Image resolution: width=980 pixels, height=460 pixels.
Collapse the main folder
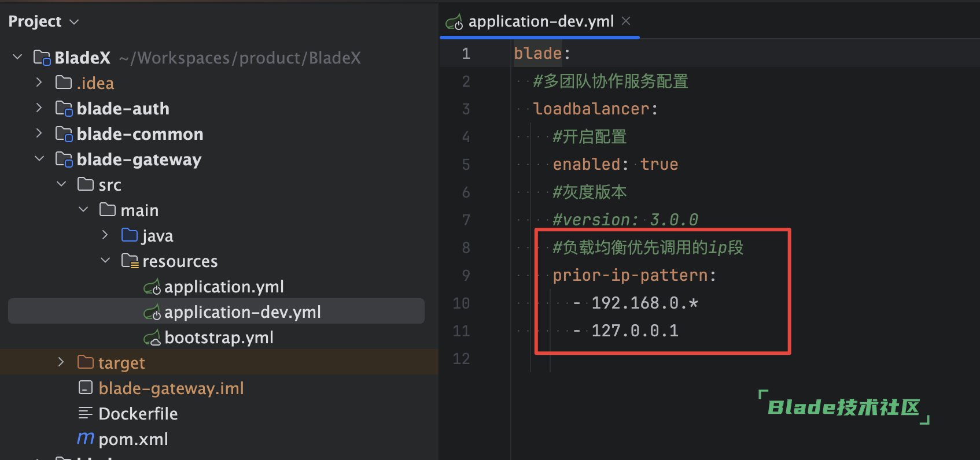pyautogui.click(x=83, y=210)
